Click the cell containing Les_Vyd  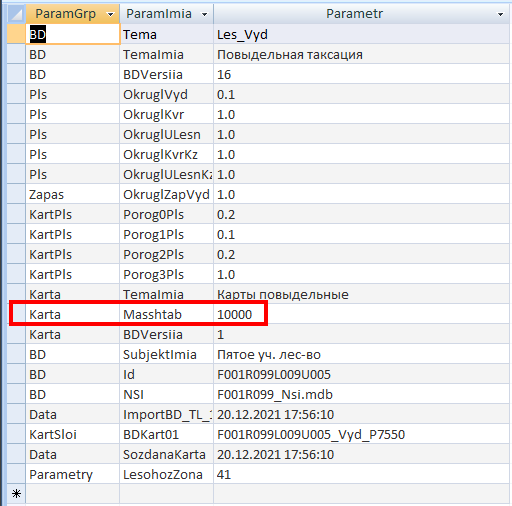(361, 34)
